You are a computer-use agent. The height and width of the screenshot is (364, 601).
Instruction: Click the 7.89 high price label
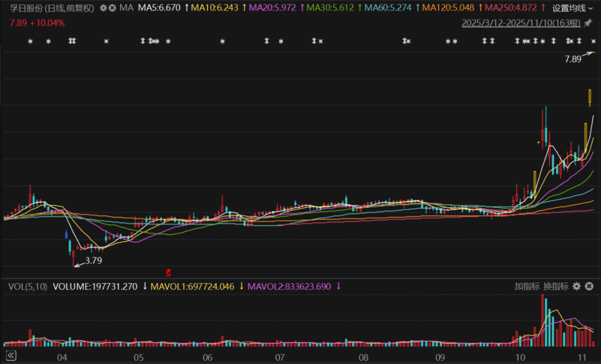573,59
